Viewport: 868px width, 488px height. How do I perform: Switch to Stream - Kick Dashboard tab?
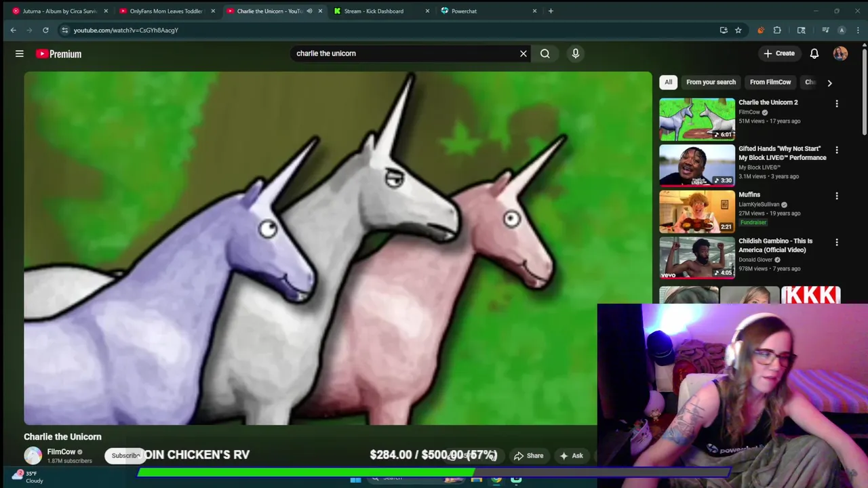click(381, 11)
